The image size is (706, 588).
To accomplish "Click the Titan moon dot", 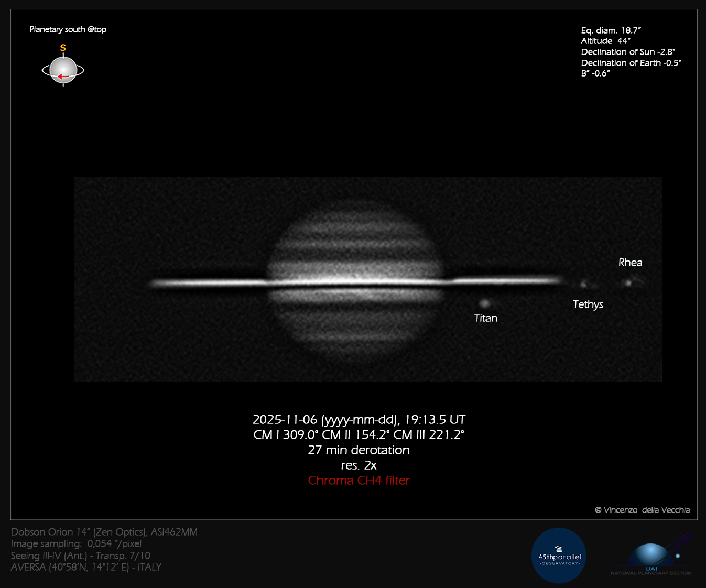I will 484,303.
